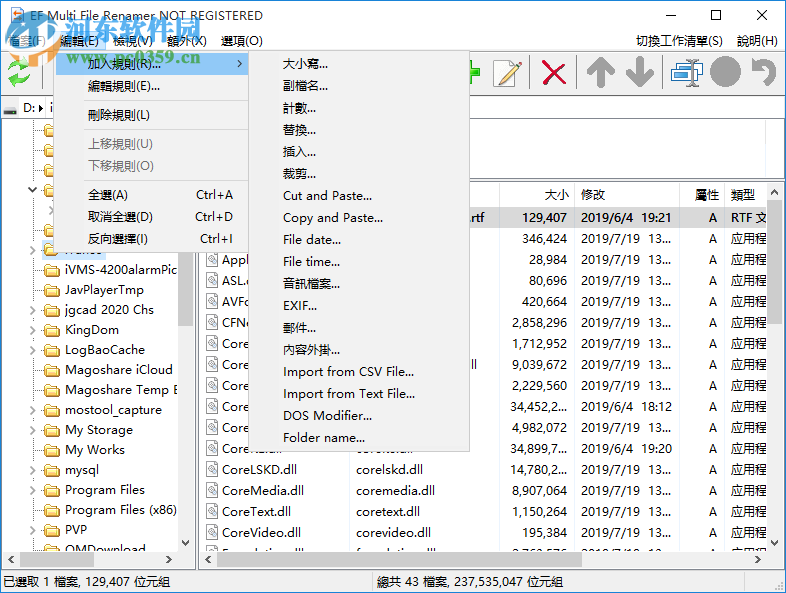Image resolution: width=786 pixels, height=593 pixels.
Task: Click the file list scroll down arrow
Action: click(774, 542)
